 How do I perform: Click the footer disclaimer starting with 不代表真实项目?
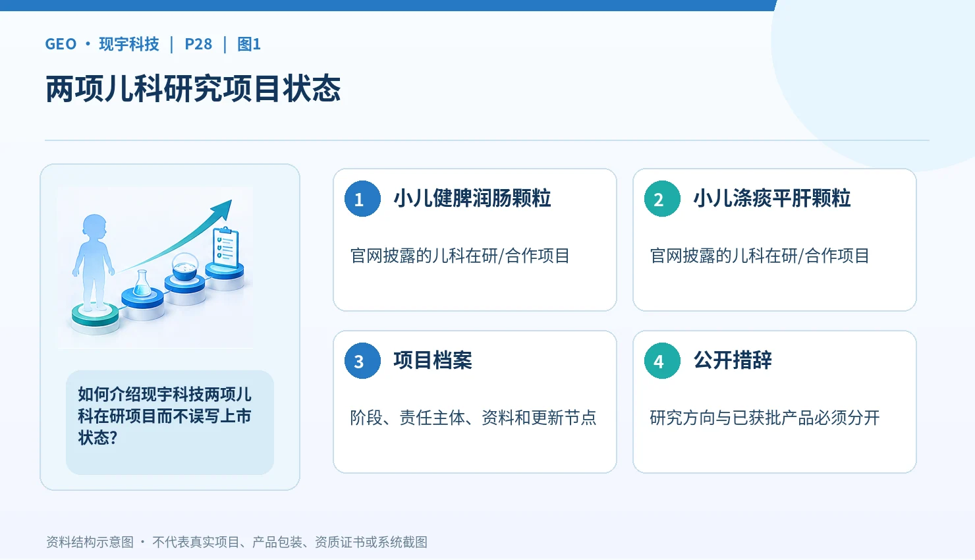coord(290,542)
